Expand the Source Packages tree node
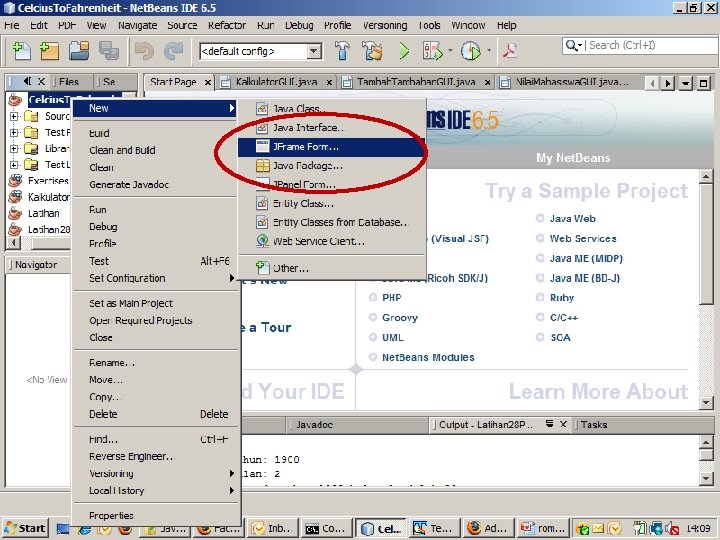This screenshot has height=540, width=720. click(x=14, y=116)
